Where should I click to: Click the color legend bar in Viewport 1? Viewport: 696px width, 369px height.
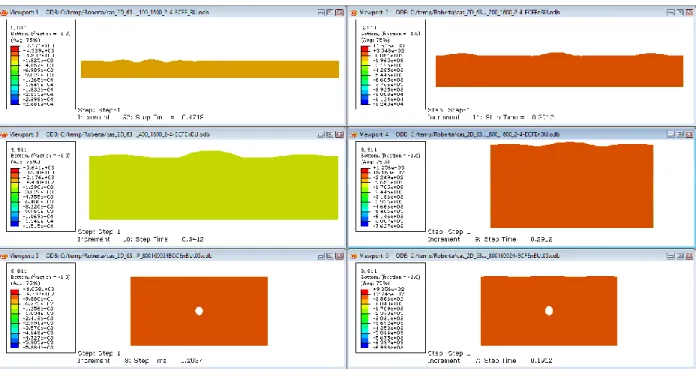15,75
